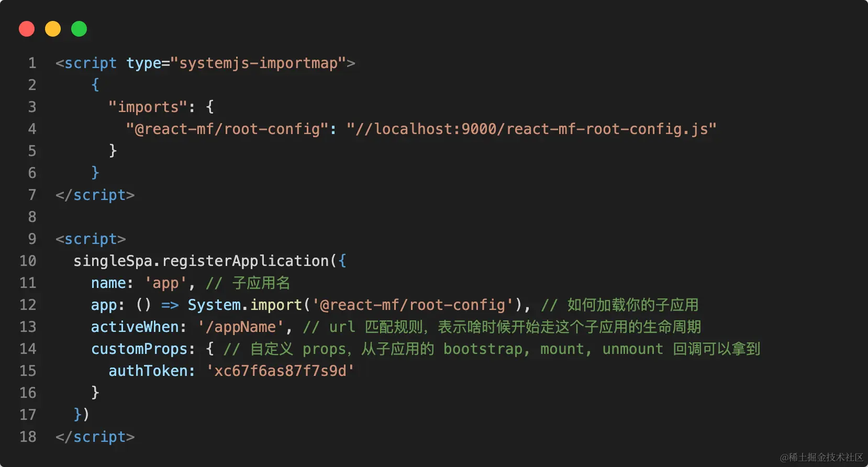Screen dimensions: 868x467
Task: Click the word "bootstrap" in line 14 comment
Action: click(x=483, y=349)
